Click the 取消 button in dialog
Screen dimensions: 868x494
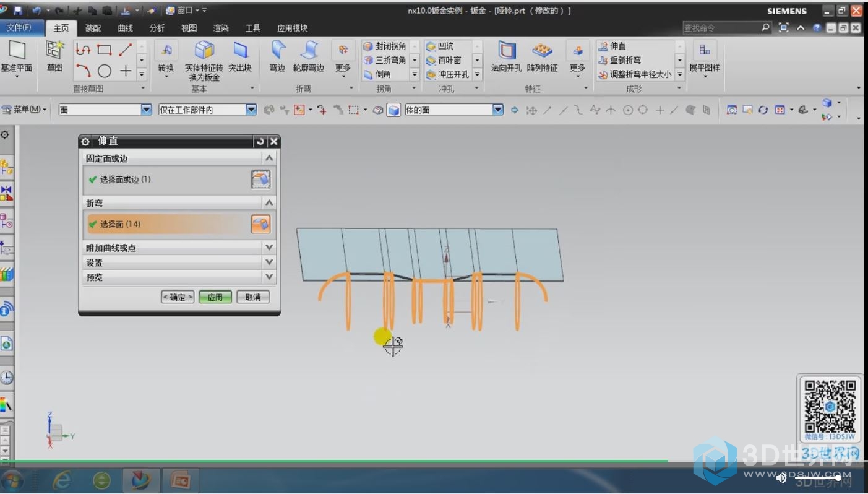coord(253,297)
